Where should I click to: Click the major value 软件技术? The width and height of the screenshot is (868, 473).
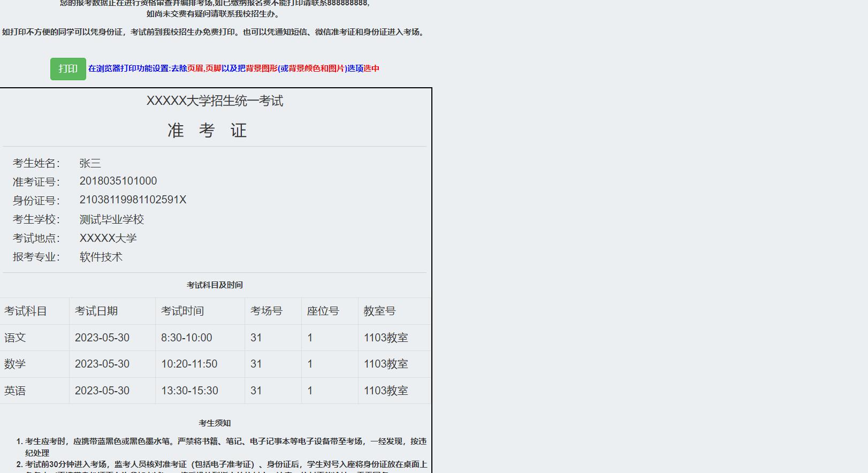101,257
